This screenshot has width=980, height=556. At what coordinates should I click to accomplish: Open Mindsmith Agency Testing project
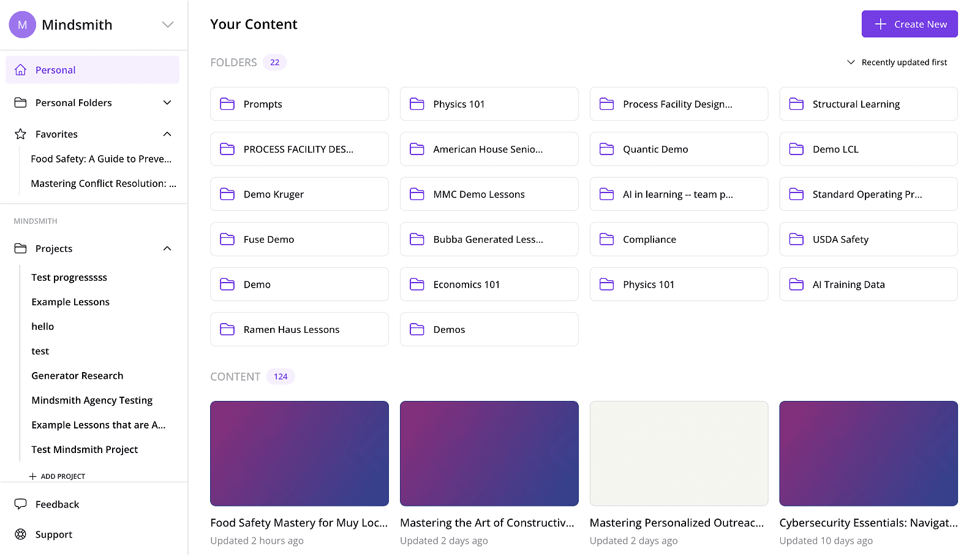pos(92,400)
